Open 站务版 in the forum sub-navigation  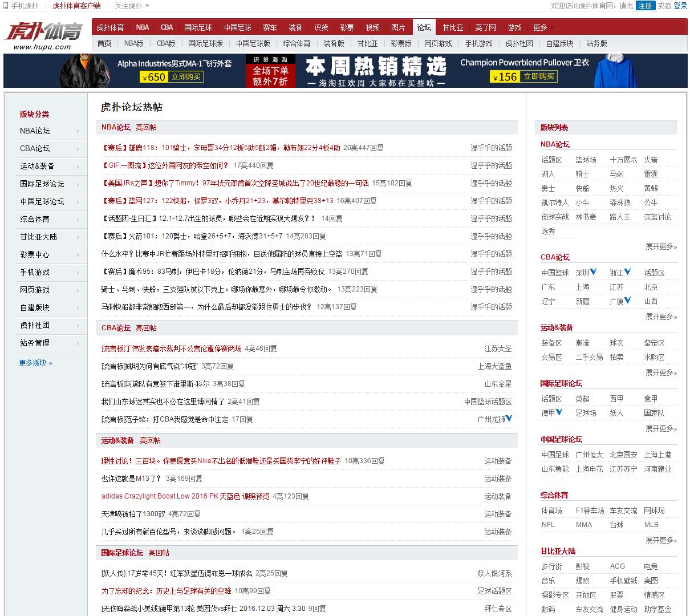point(596,43)
